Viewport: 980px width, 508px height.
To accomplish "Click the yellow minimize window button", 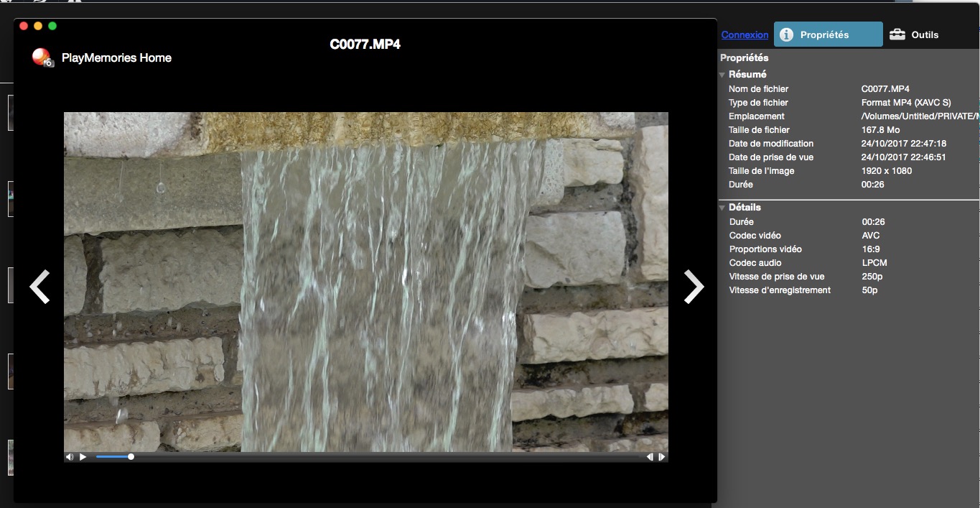I will 38,26.
